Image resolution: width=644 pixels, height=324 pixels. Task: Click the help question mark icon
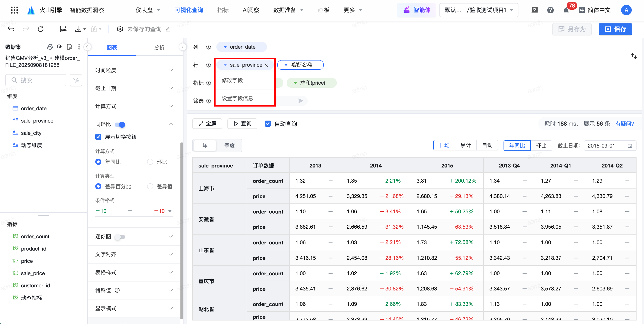pos(550,10)
